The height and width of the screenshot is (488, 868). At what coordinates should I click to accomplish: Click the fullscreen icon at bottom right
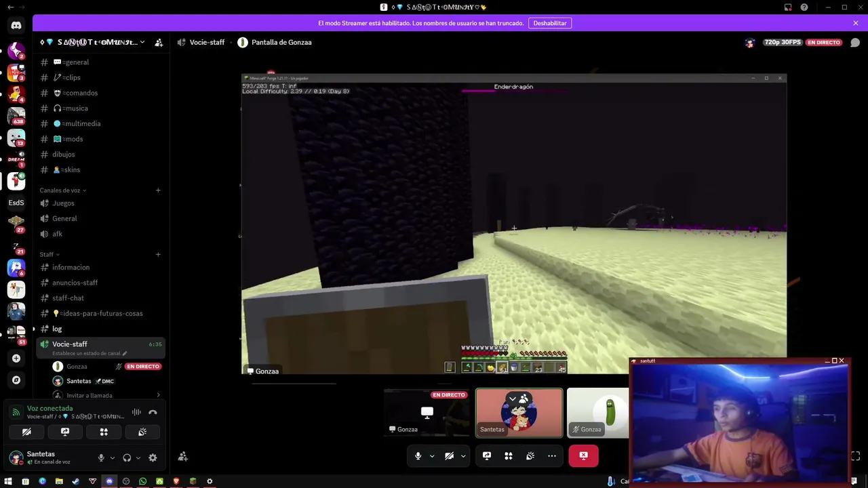855,456
